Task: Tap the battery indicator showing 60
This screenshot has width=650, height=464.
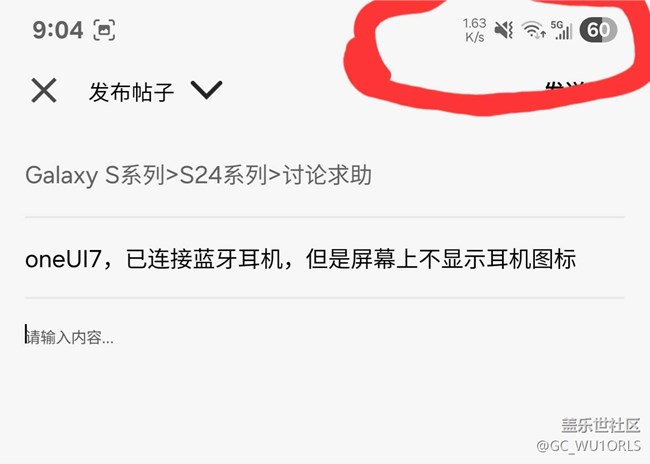Action: coord(598,30)
